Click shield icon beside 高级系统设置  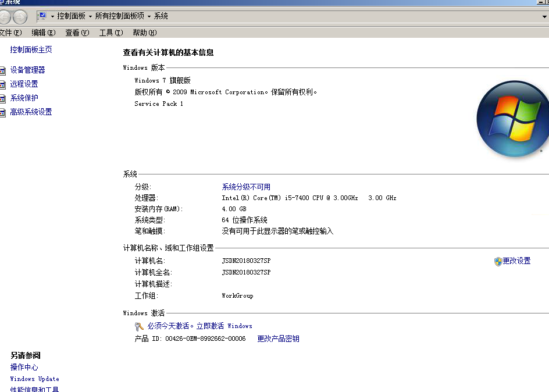coord(2,113)
